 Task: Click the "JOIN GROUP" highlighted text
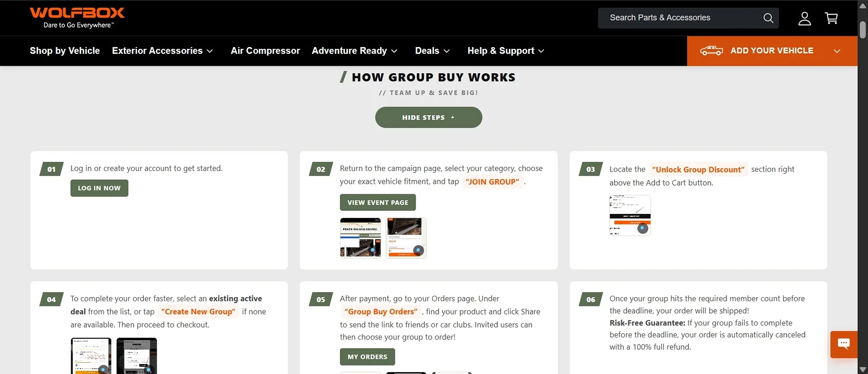tap(492, 182)
